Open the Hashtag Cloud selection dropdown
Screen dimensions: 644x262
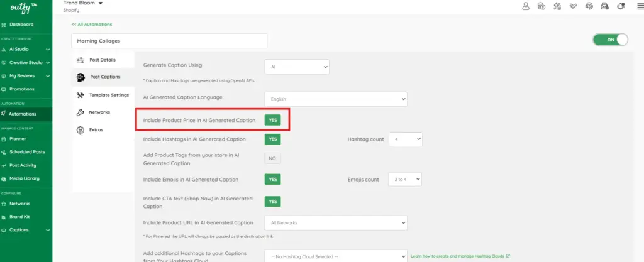pyautogui.click(x=336, y=256)
